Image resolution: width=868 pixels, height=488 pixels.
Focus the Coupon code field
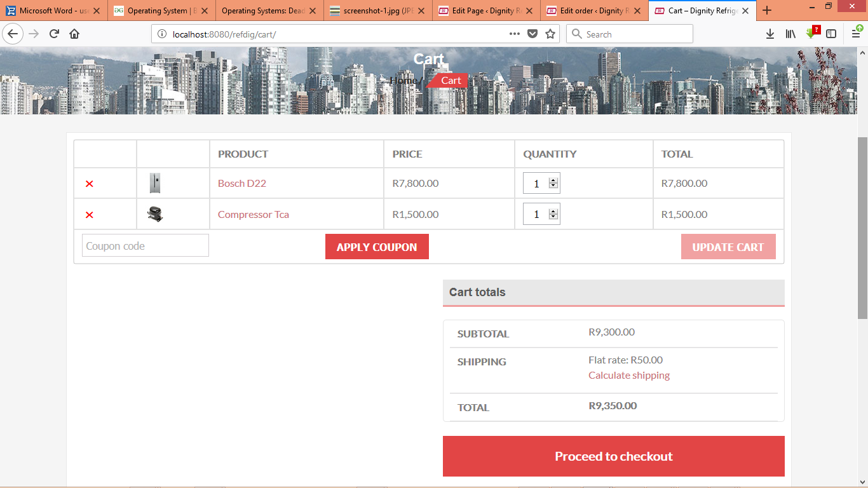coord(146,246)
